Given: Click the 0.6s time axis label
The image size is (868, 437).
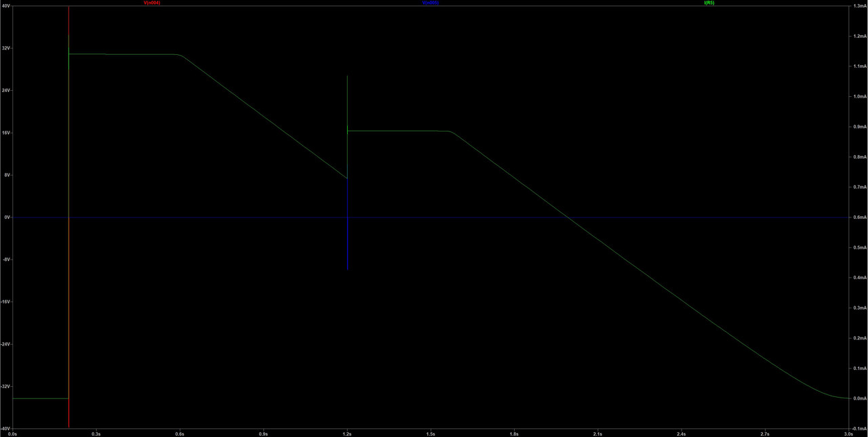Looking at the screenshot, I should pos(180,434).
